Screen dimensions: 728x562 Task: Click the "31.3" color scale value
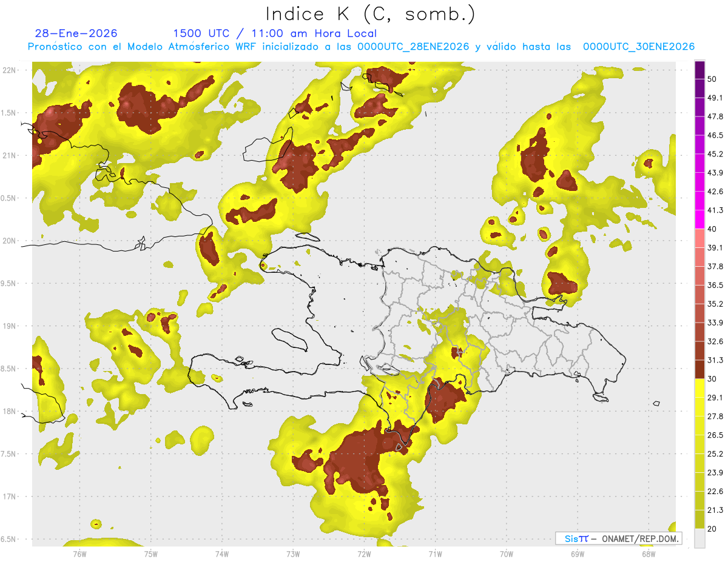point(715,360)
